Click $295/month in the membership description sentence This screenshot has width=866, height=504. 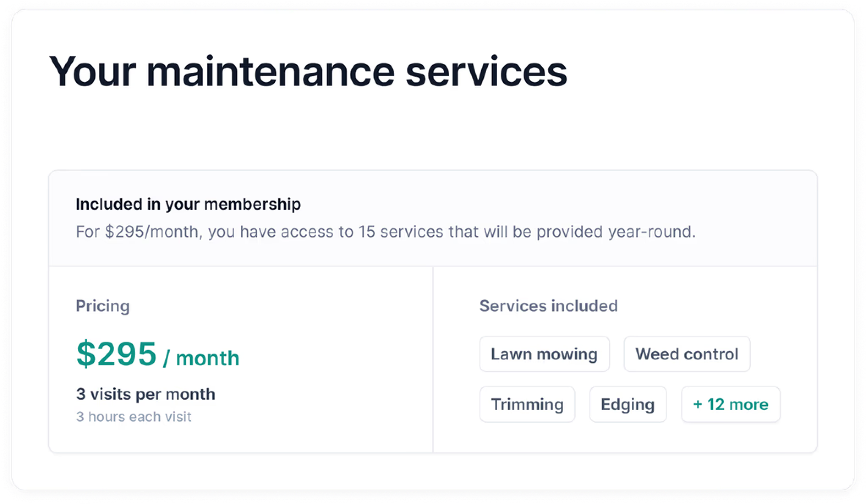click(152, 232)
